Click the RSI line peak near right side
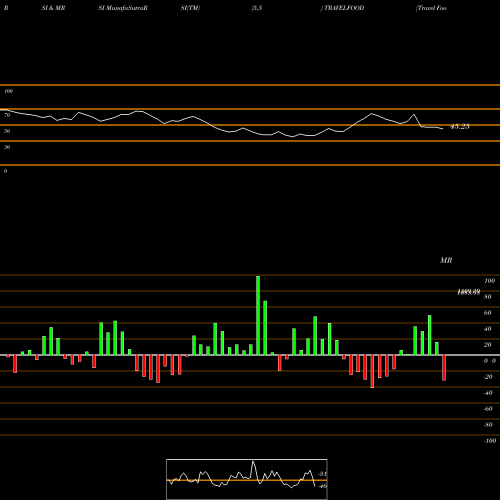The height and width of the screenshot is (500, 500). point(414,115)
